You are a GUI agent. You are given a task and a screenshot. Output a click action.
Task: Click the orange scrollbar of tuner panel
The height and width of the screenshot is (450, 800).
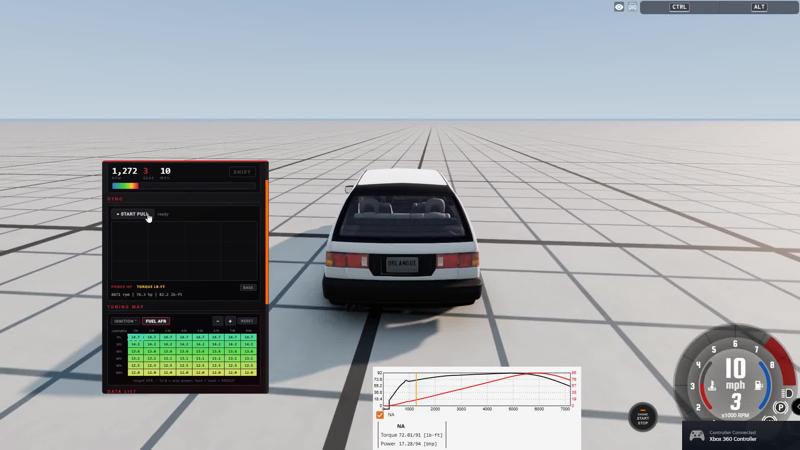click(266, 240)
